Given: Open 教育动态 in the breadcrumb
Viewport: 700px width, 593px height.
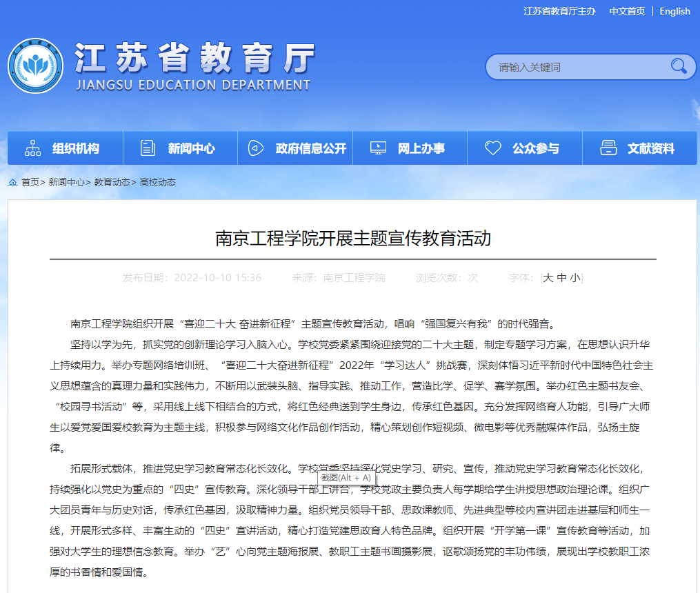Looking at the screenshot, I should [x=112, y=182].
